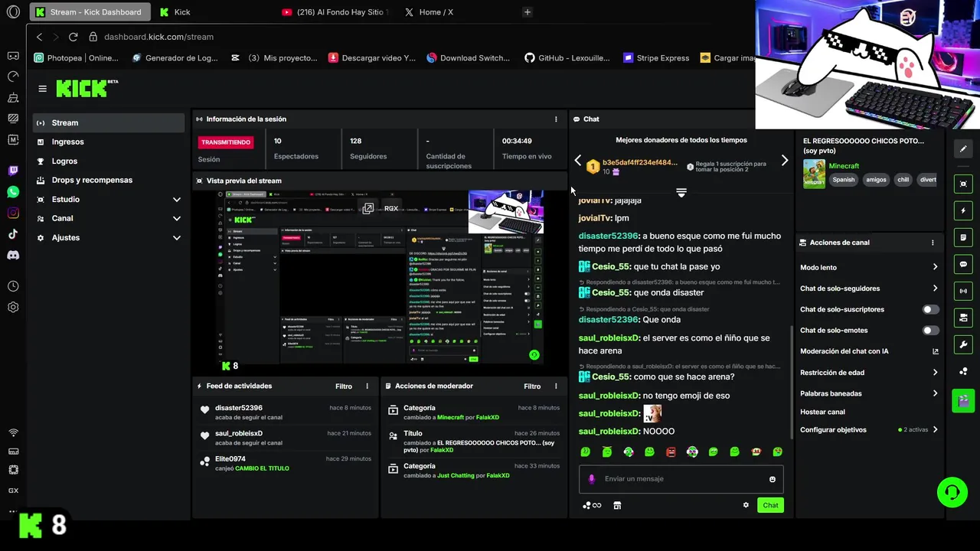Open TikTok in the Opera sidebar
This screenshot has height=551, width=980.
[13, 234]
